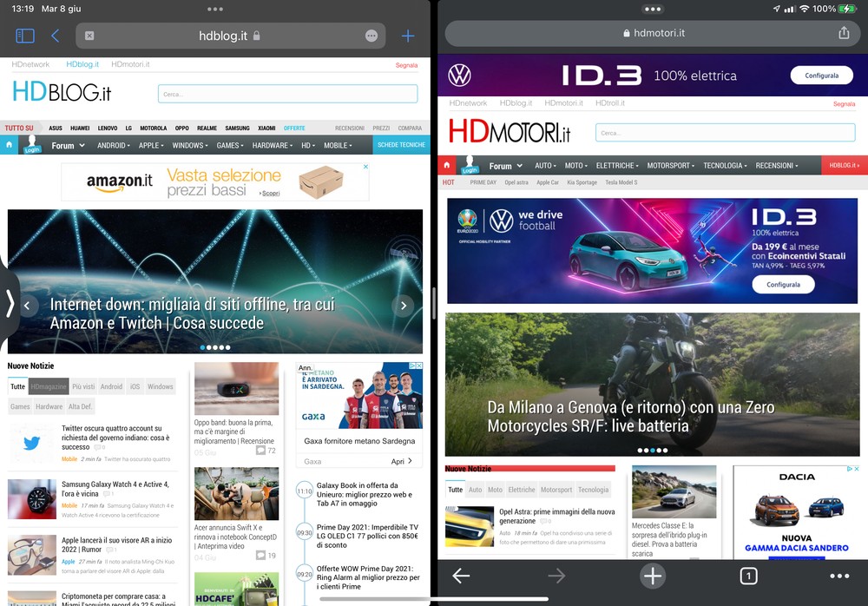The width and height of the screenshot is (868, 606).
Task: Open the SCHEDE TECNICHE link
Action: [x=401, y=146]
